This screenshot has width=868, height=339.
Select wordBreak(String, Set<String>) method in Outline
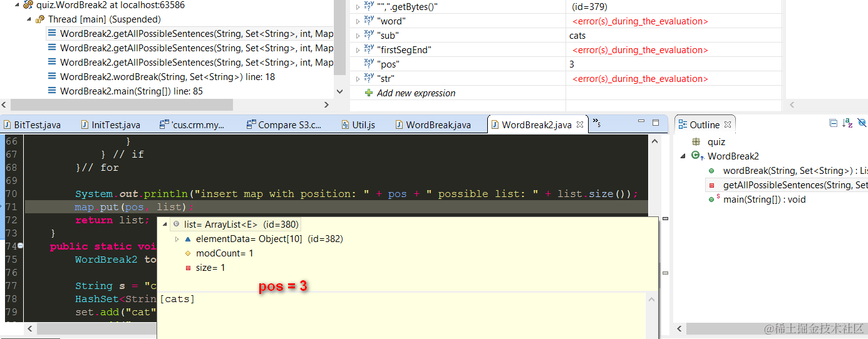(795, 171)
